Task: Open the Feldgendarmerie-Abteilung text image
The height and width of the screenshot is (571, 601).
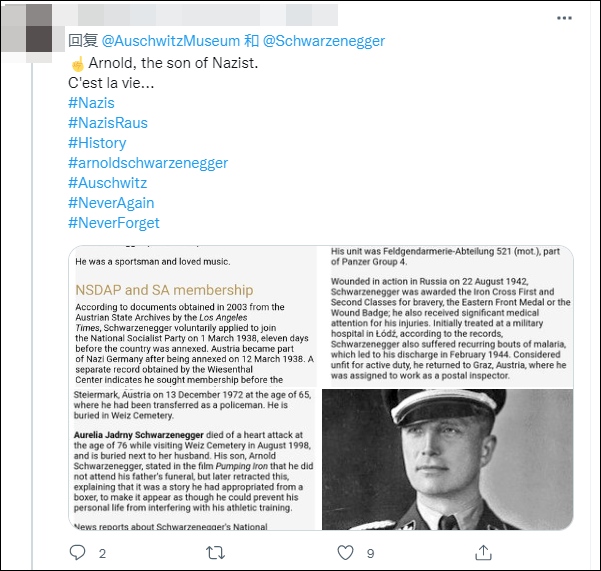Action: pos(447,316)
